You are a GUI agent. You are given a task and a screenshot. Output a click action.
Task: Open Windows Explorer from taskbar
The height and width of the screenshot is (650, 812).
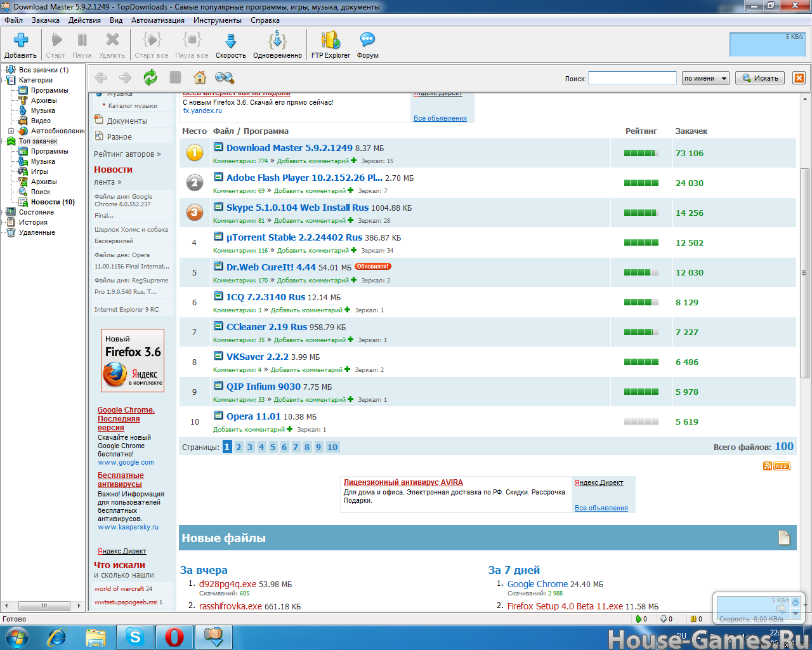point(96,637)
